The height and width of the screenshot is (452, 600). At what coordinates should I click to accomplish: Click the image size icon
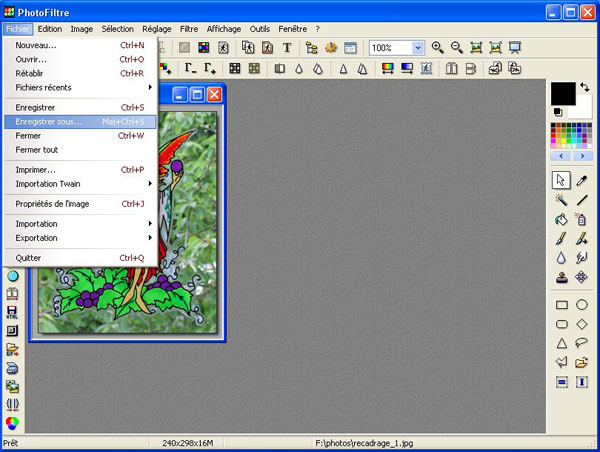click(248, 48)
